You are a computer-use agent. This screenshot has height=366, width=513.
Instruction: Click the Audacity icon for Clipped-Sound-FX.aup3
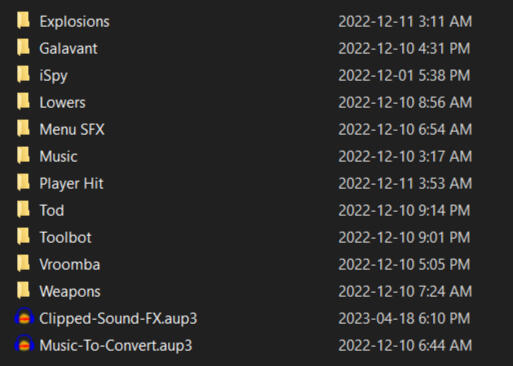tap(24, 317)
